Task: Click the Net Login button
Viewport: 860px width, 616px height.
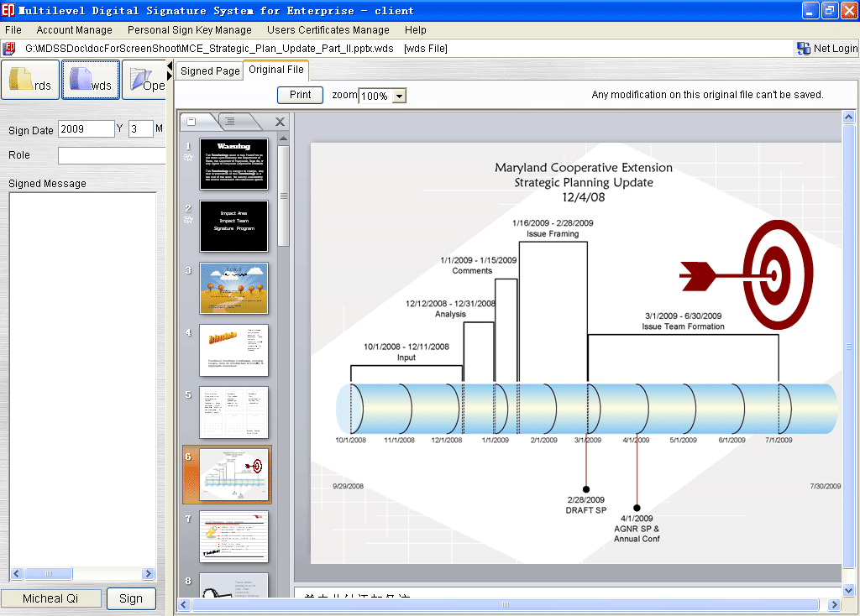Action: pos(827,48)
